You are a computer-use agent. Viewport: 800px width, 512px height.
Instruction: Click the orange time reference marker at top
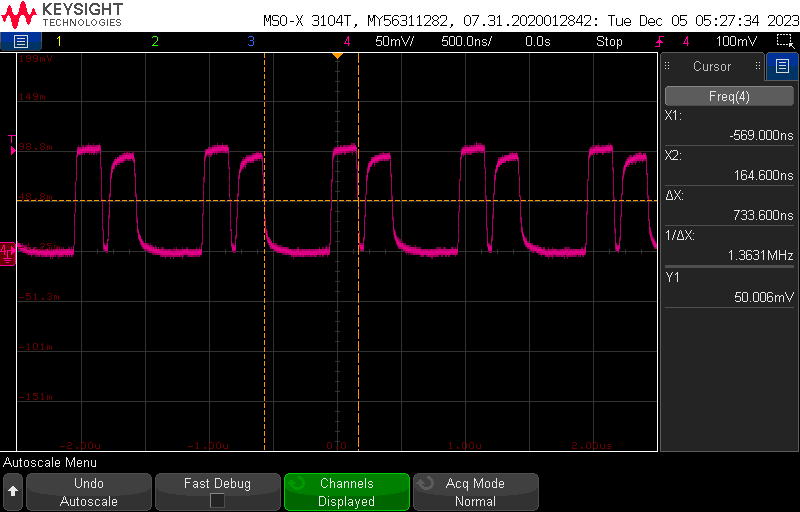click(x=337, y=55)
